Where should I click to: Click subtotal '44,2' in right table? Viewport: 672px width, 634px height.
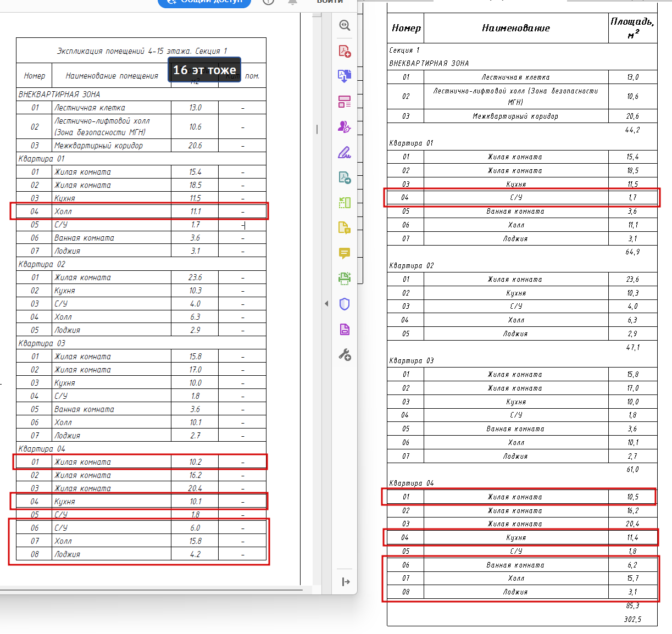coord(632,130)
